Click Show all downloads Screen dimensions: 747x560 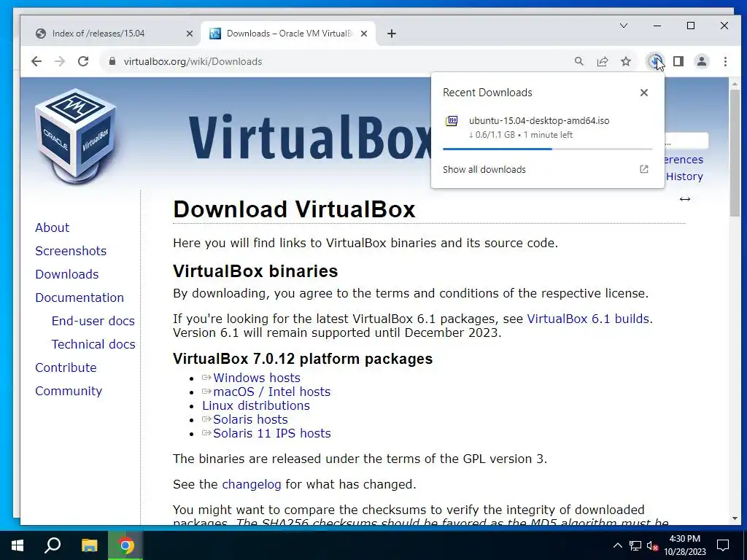click(484, 169)
